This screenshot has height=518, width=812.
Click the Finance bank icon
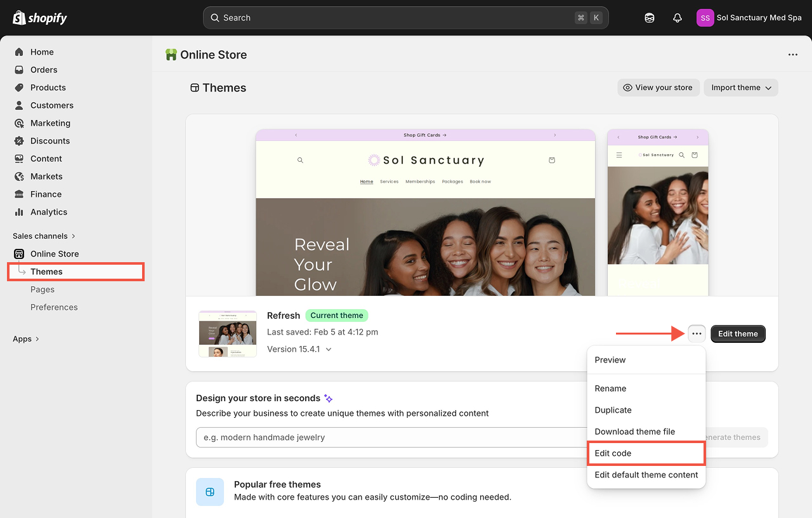[x=19, y=194]
